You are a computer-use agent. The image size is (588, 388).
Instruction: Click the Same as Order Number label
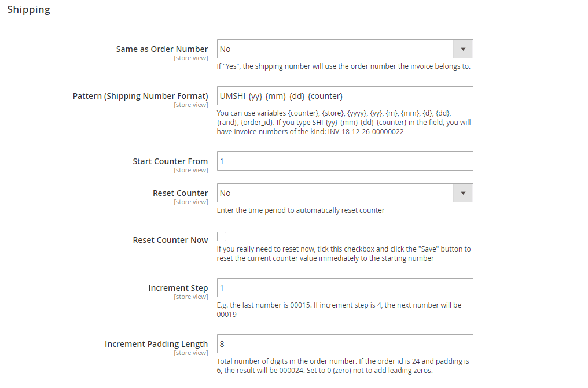[x=161, y=49]
